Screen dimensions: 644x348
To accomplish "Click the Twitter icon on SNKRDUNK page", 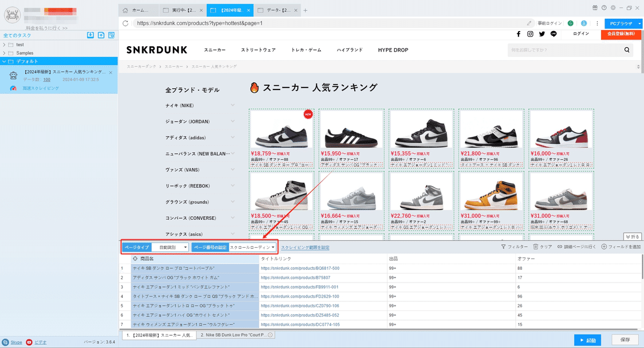I will click(x=542, y=34).
